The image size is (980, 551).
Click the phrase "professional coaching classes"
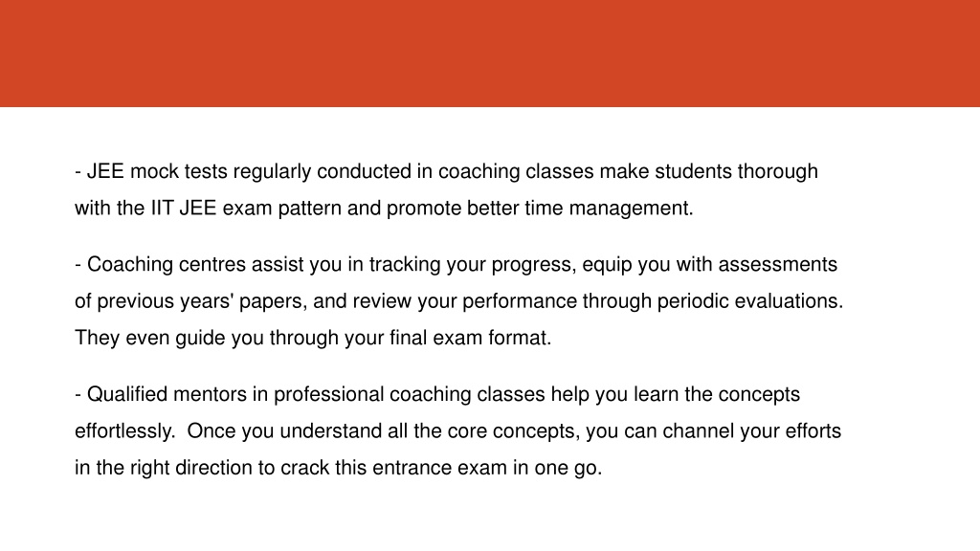coord(410,395)
